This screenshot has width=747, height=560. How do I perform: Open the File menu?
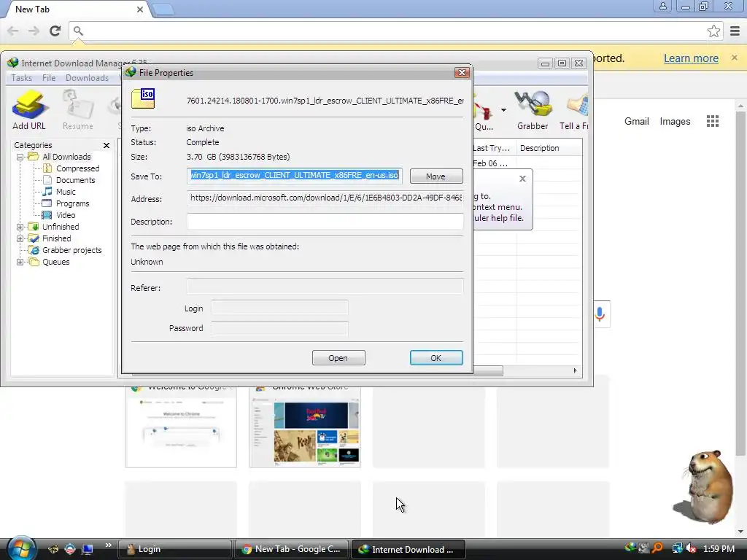(49, 77)
